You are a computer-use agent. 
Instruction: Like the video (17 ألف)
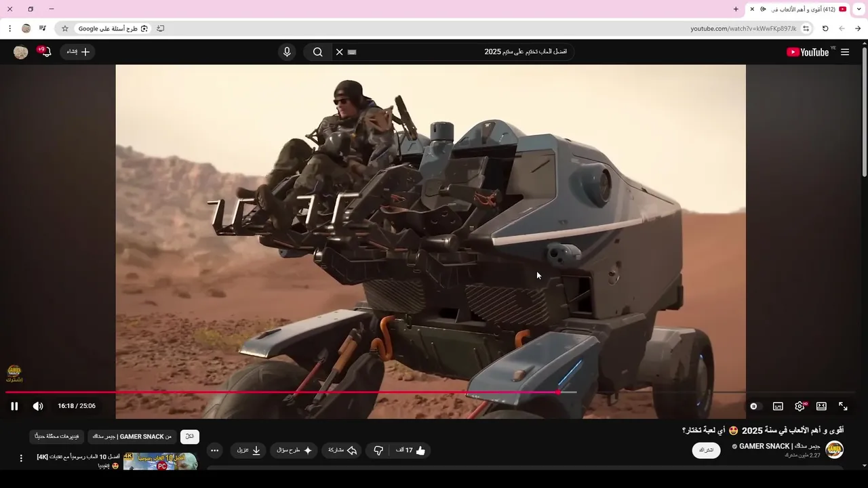click(410, 450)
